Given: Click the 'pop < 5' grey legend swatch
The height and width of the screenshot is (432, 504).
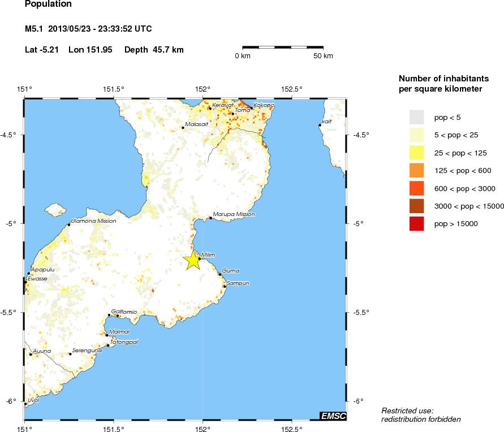Looking at the screenshot, I should (416, 117).
